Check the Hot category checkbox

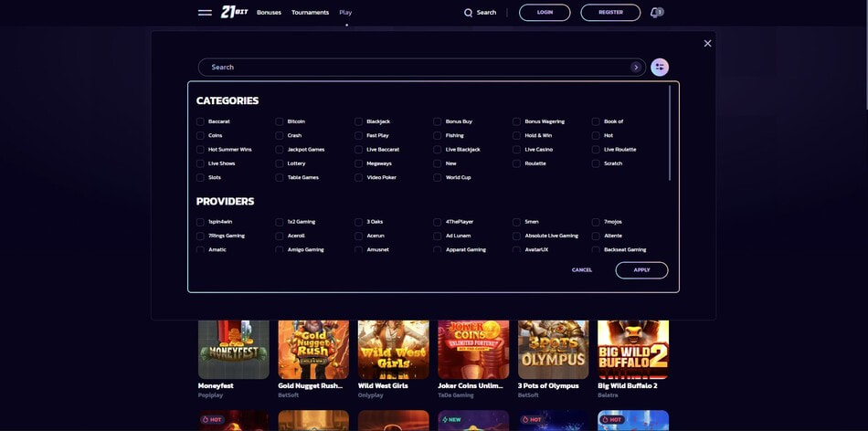coord(596,135)
